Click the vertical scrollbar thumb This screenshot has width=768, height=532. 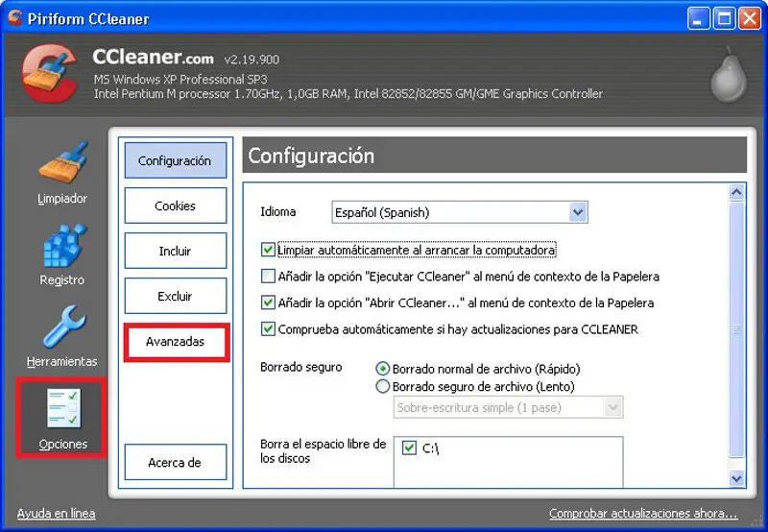pyautogui.click(x=736, y=329)
